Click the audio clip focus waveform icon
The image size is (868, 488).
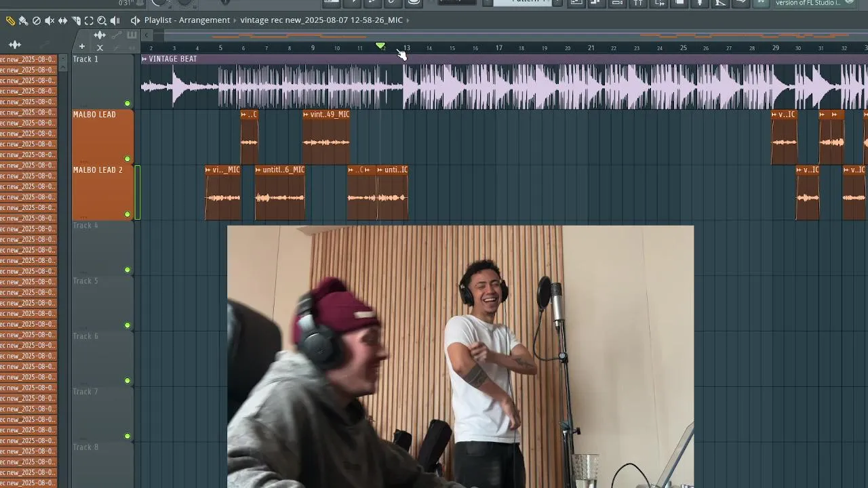100,35
